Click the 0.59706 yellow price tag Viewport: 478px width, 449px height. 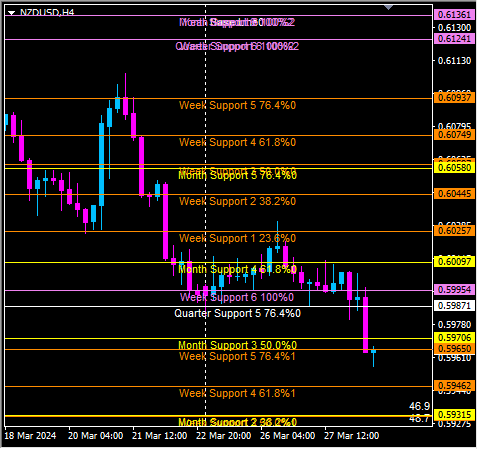[x=454, y=338]
